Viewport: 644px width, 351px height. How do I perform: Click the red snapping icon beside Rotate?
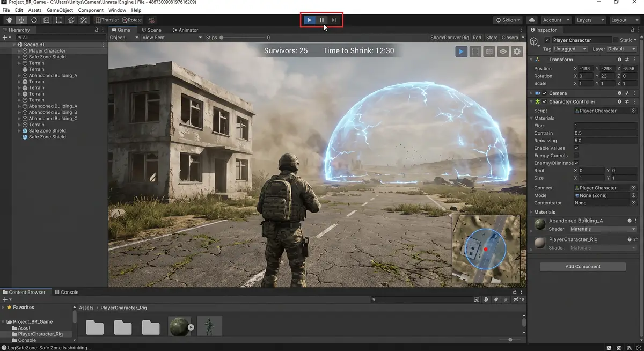[x=151, y=20]
